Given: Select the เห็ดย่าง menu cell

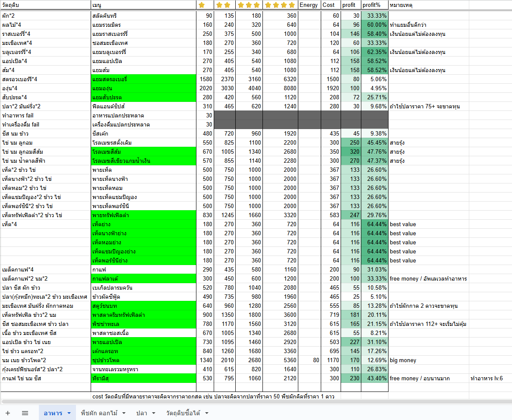Looking at the screenshot, I should tap(144, 224).
